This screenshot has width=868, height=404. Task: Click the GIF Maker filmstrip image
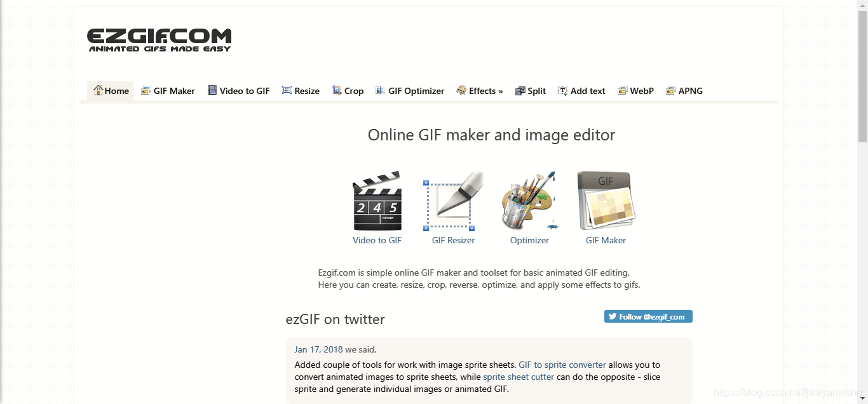tap(606, 201)
